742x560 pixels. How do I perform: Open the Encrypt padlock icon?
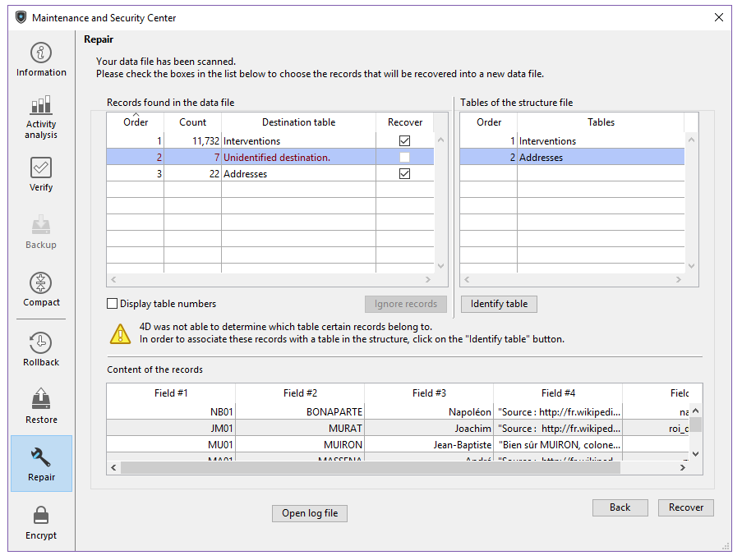(41, 516)
